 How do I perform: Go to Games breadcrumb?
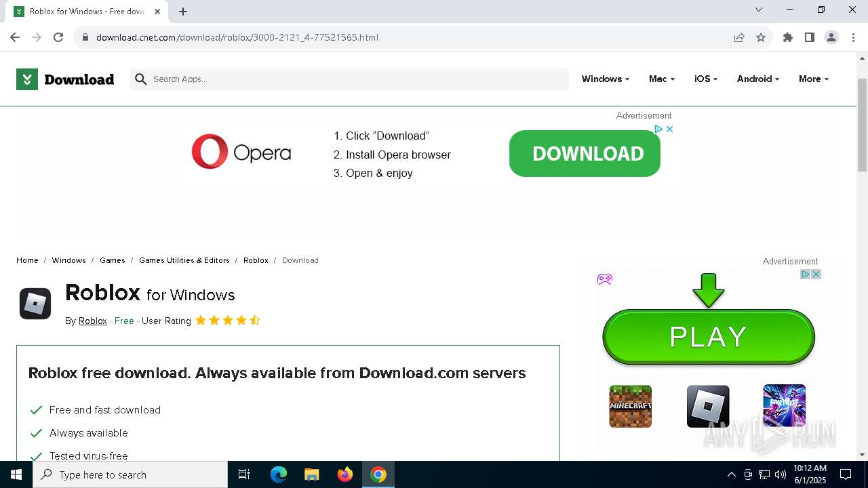113,260
